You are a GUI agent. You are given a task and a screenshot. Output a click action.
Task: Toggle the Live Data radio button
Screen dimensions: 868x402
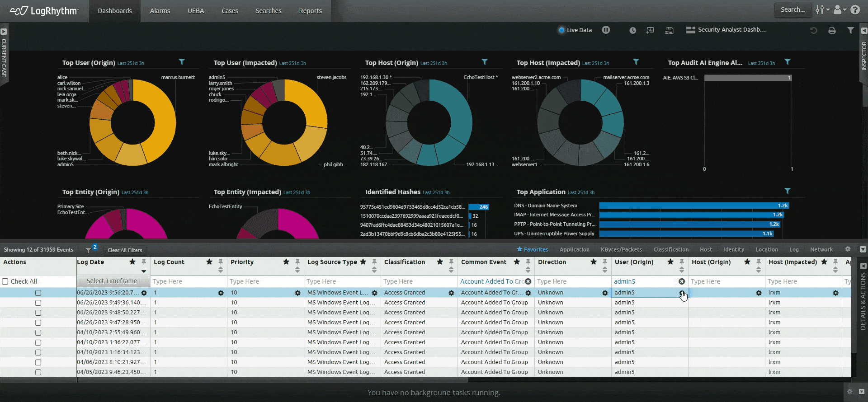coord(561,30)
